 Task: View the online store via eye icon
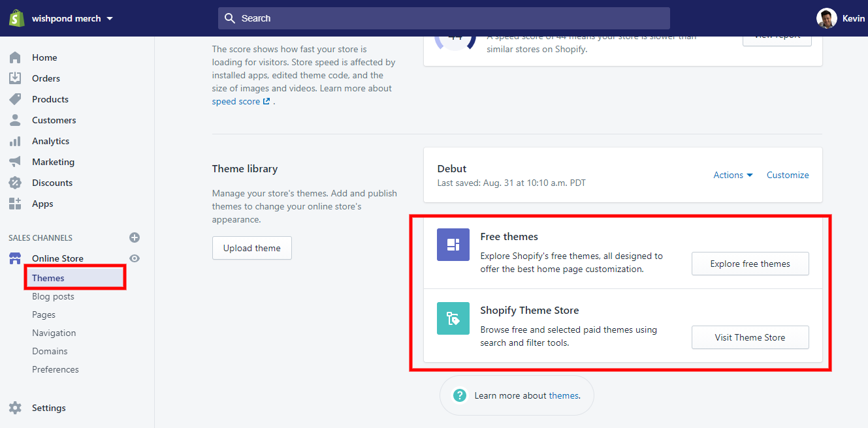tap(135, 258)
